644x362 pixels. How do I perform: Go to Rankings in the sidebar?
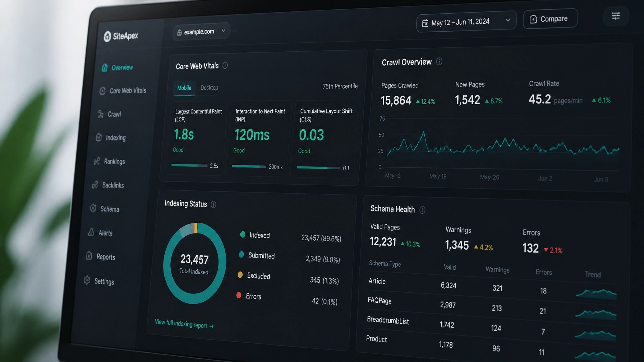point(115,162)
